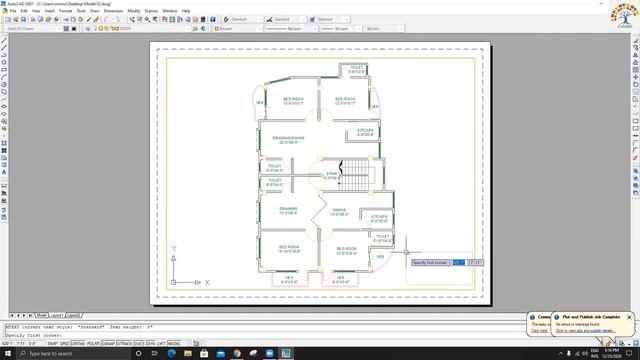The image size is (640, 360).
Task: Click the calculator icon in standard toolbar
Action: point(203,20)
